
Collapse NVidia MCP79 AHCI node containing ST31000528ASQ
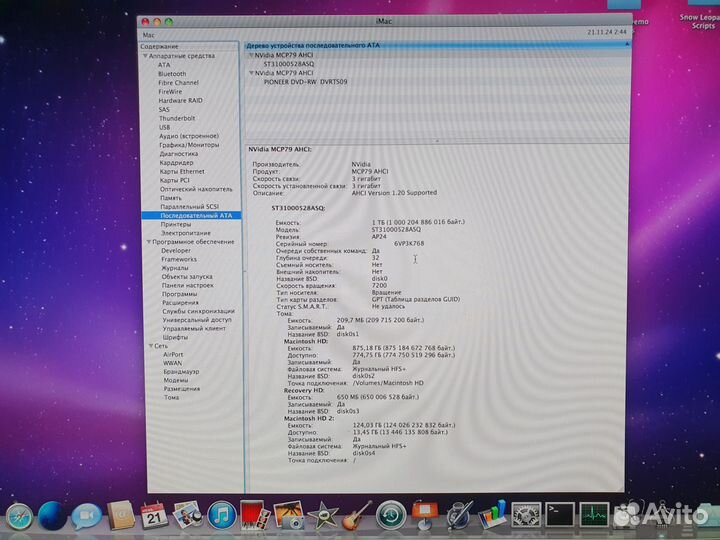pyautogui.click(x=251, y=55)
